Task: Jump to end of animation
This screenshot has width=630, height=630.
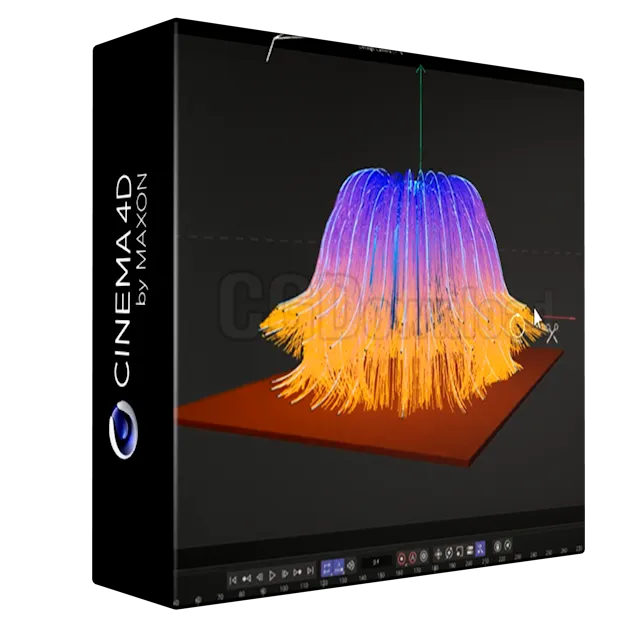Action: 310,570
